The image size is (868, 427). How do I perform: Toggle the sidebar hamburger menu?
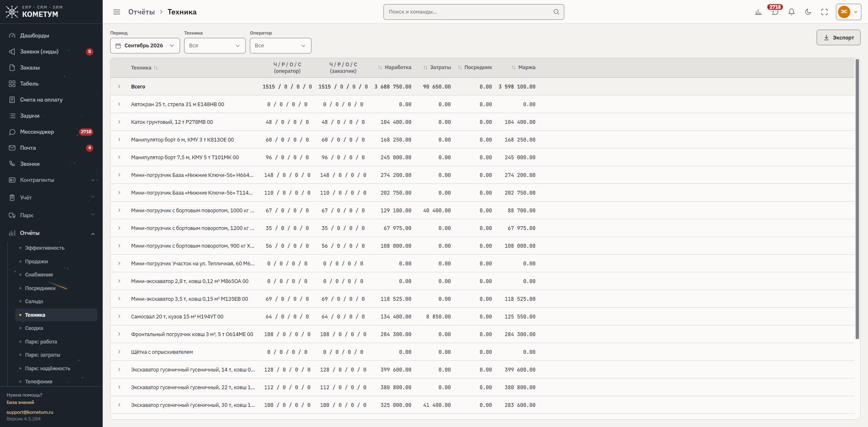[117, 12]
